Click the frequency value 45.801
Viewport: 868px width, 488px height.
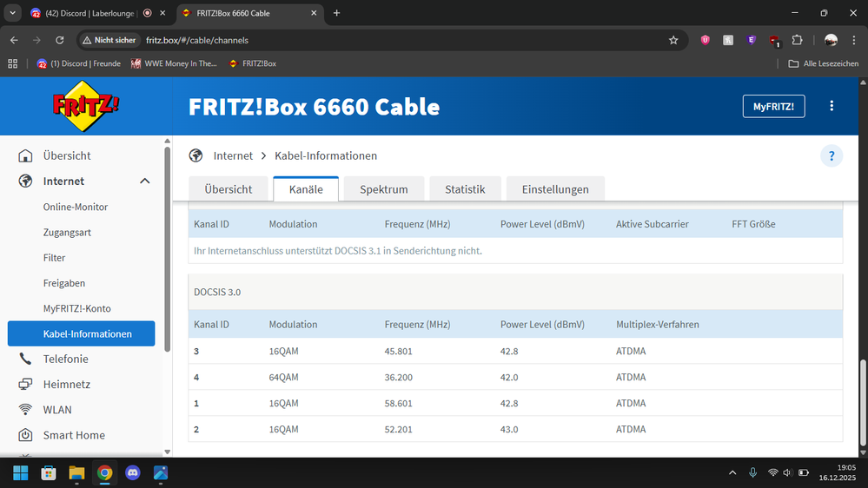pyautogui.click(x=399, y=352)
